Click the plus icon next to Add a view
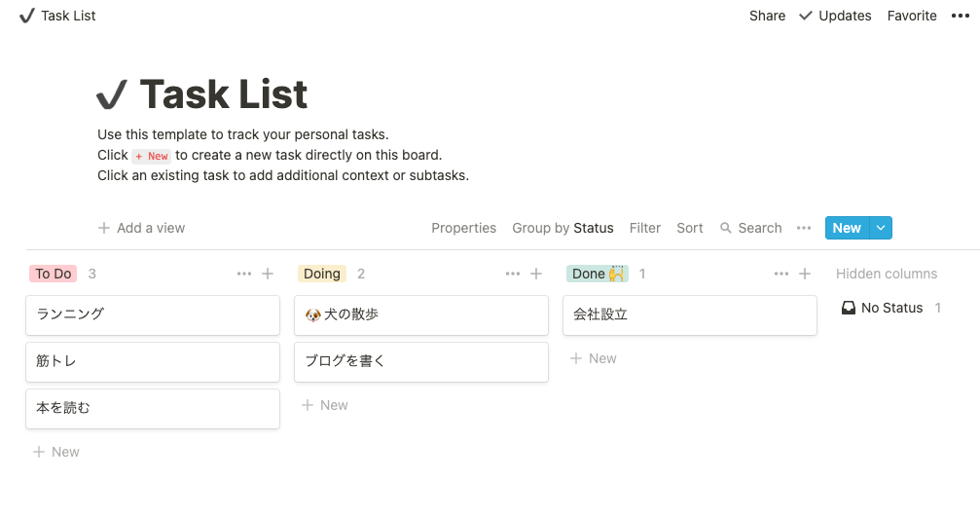The width and height of the screenshot is (980, 517). (104, 228)
